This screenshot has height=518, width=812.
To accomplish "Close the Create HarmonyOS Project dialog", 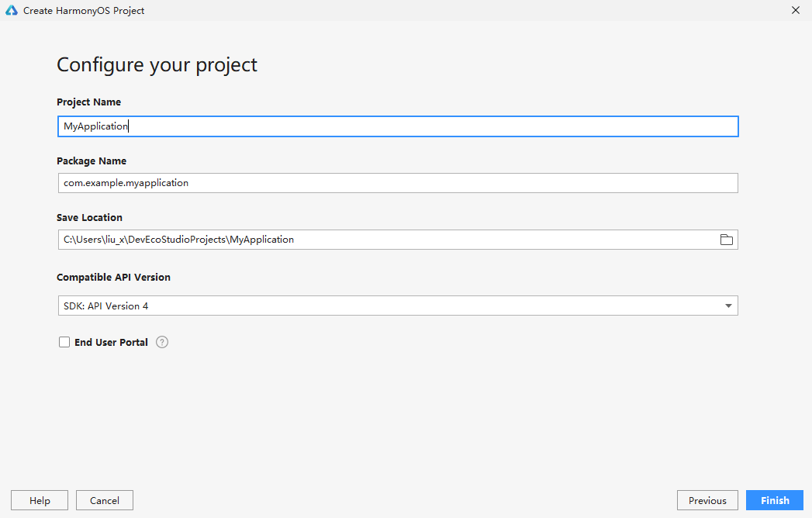I will [795, 10].
